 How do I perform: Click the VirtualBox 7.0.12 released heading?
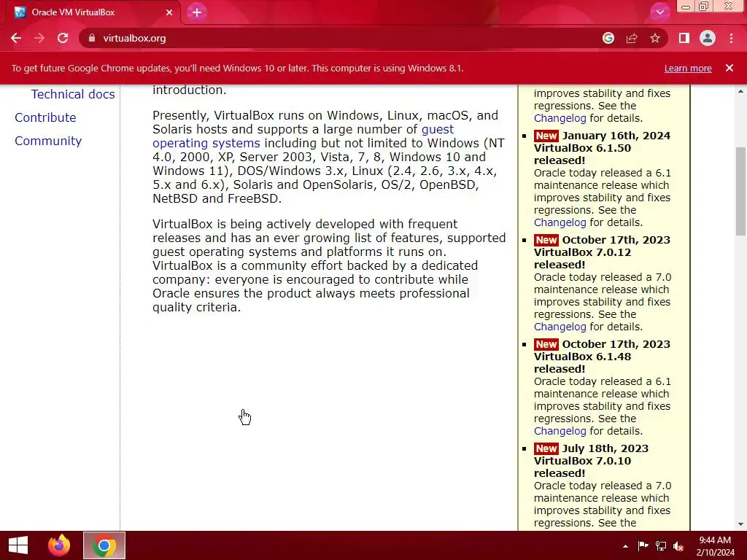582,259
